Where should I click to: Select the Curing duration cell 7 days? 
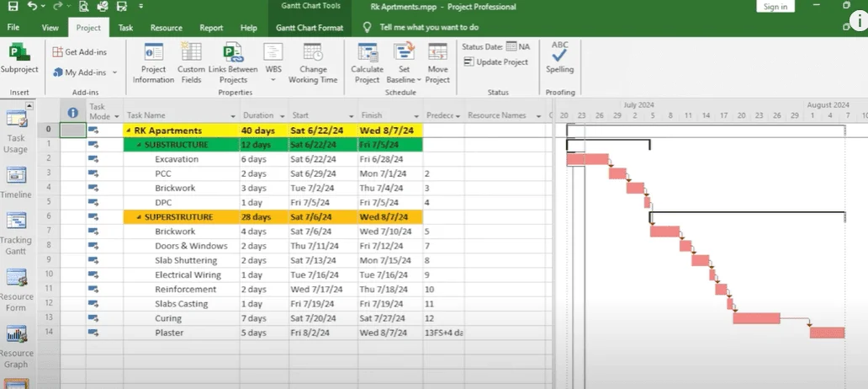point(264,318)
